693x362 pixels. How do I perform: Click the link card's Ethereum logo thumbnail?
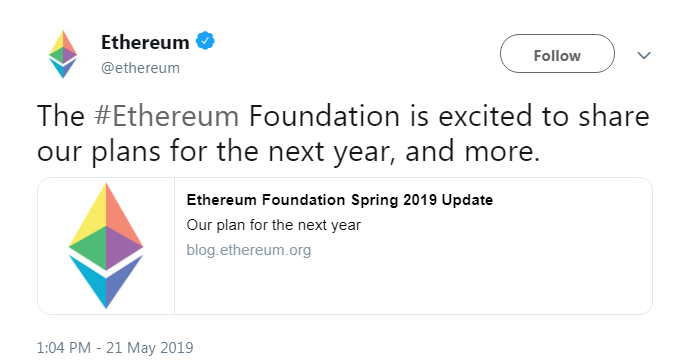[x=106, y=246]
